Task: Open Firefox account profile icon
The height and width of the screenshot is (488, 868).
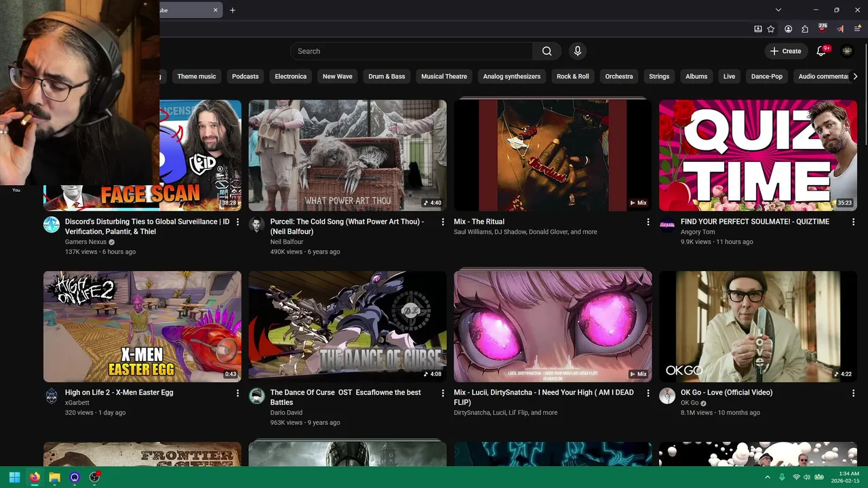Action: (x=788, y=29)
